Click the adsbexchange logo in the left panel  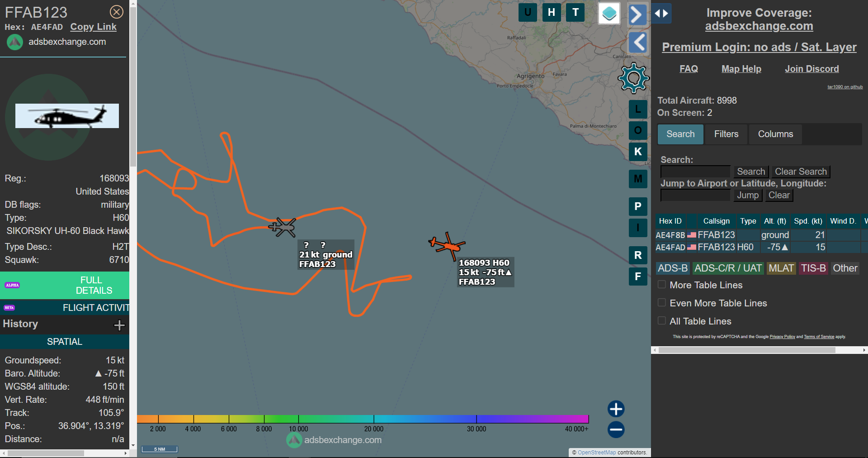point(14,42)
